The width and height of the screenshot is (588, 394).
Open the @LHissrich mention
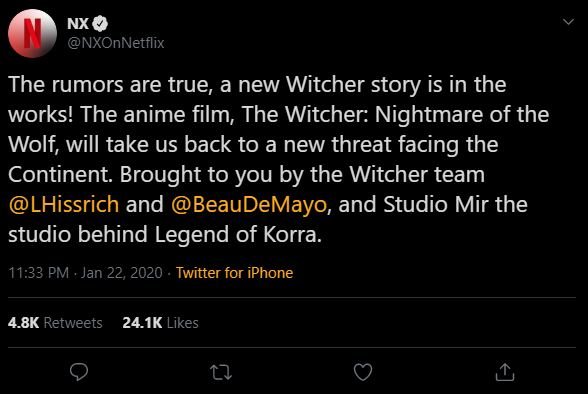[x=63, y=205]
